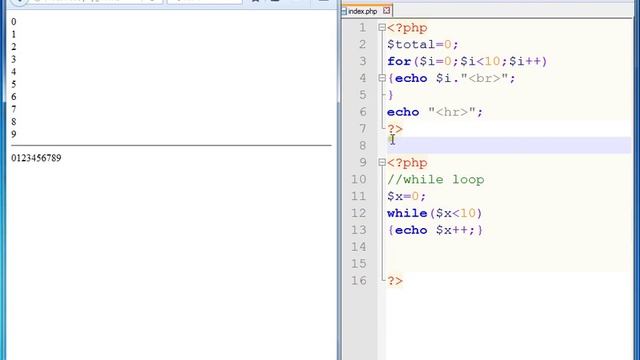Select gutter line number 15

coord(359,264)
